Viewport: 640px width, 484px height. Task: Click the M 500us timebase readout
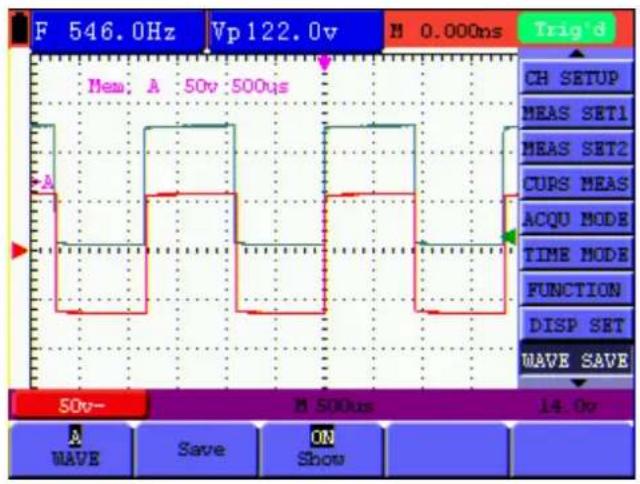click(x=334, y=406)
